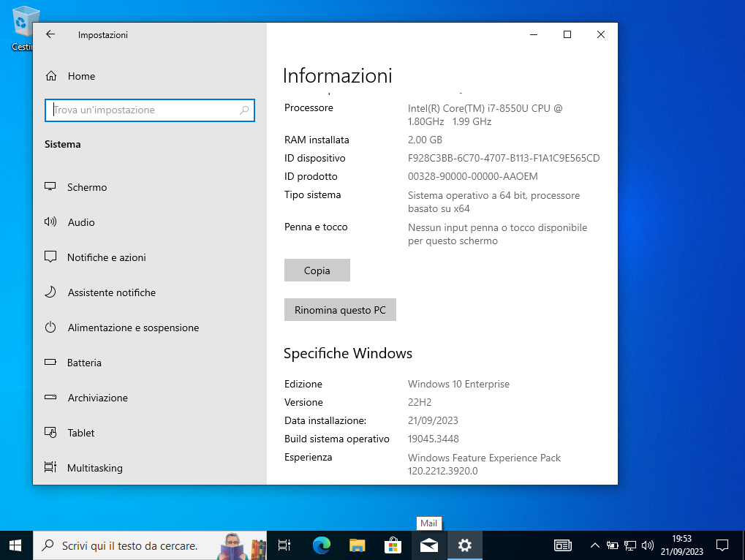Click the Tablet icon in the sidebar
The height and width of the screenshot is (560, 745).
[x=50, y=433]
